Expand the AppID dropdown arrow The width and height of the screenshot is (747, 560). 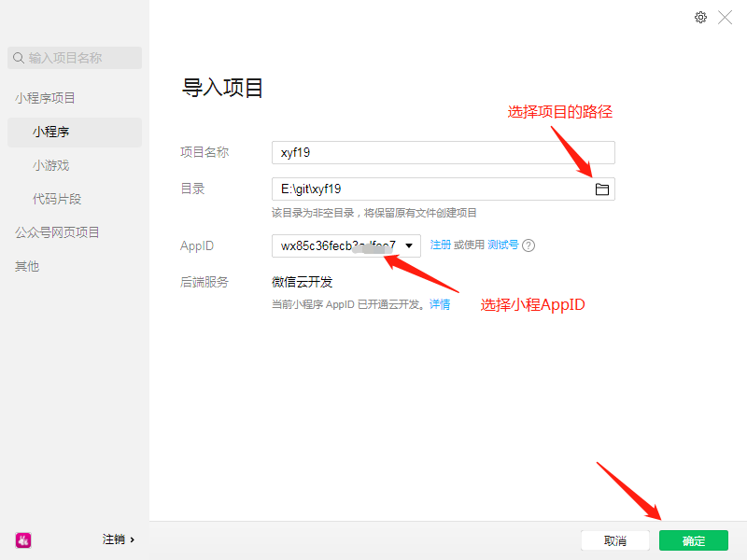click(x=409, y=245)
